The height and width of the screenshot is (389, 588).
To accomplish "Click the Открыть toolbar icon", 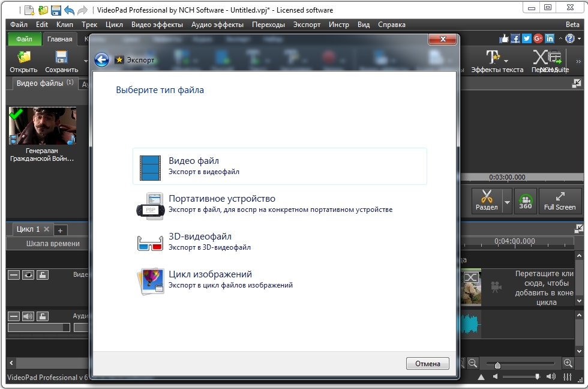I will 23,61.
